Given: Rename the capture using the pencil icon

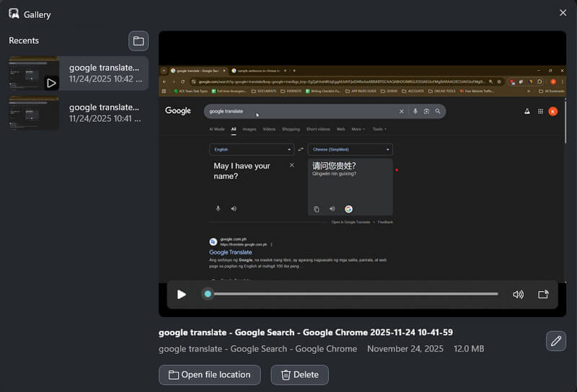Looking at the screenshot, I should [x=556, y=341].
